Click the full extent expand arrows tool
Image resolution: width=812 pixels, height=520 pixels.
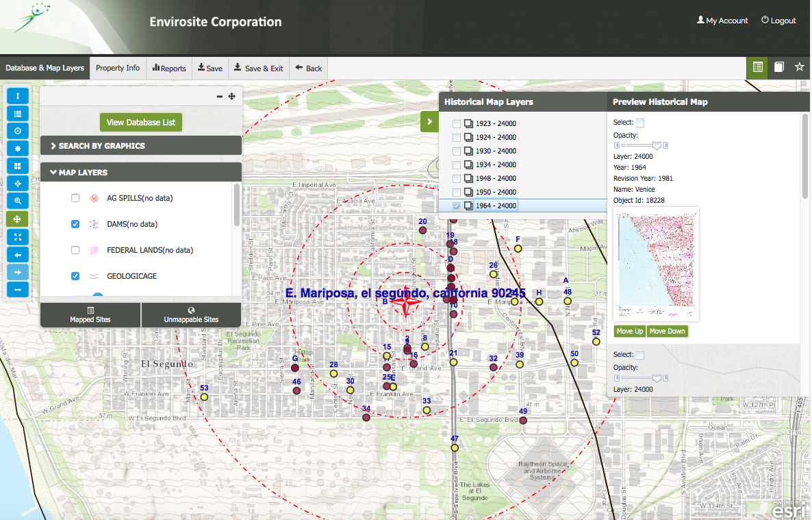coord(18,237)
